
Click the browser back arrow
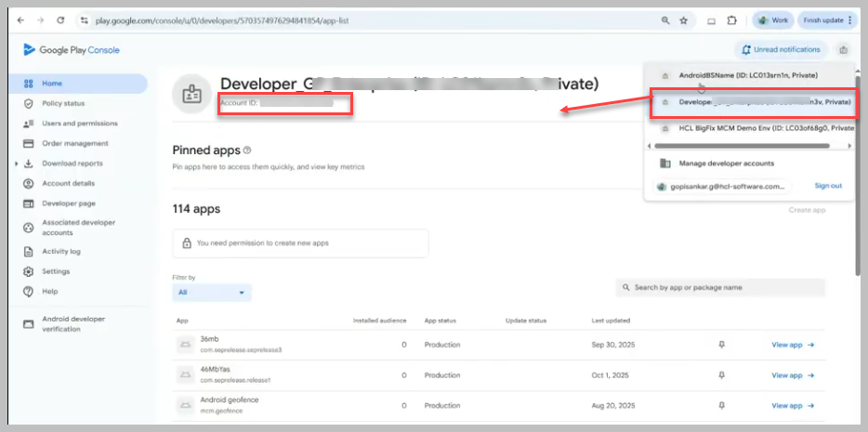tap(20, 20)
